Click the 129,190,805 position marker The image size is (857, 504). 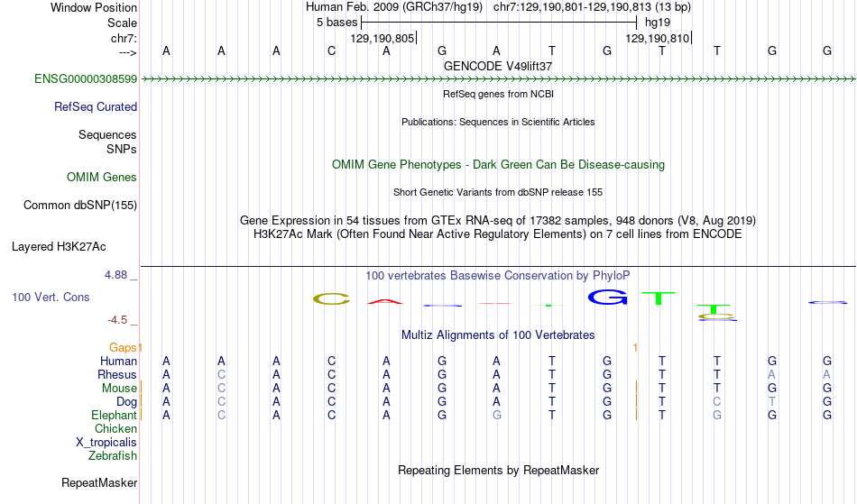(x=382, y=38)
